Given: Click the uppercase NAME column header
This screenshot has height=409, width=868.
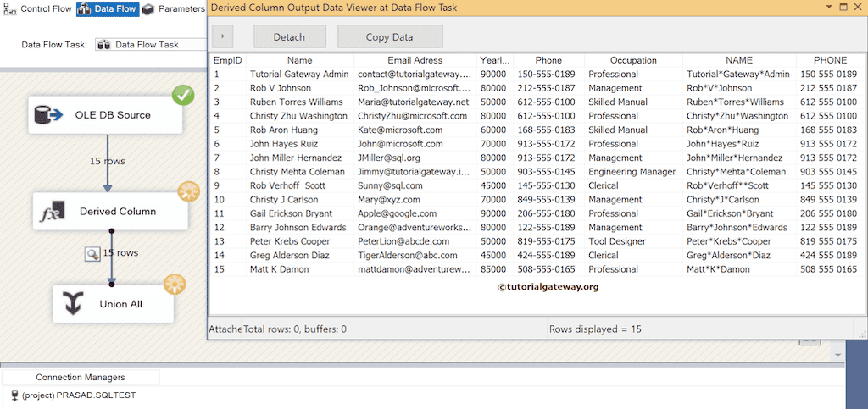Looking at the screenshot, I should [739, 60].
